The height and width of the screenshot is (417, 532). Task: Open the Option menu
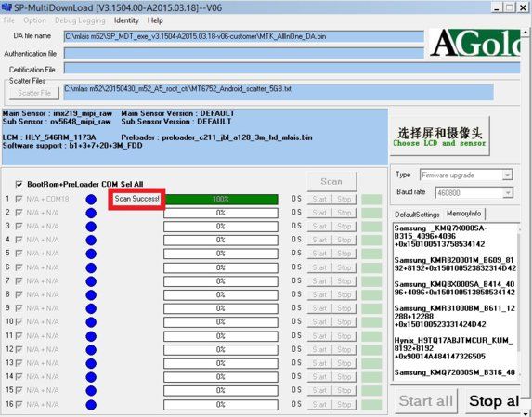point(34,20)
